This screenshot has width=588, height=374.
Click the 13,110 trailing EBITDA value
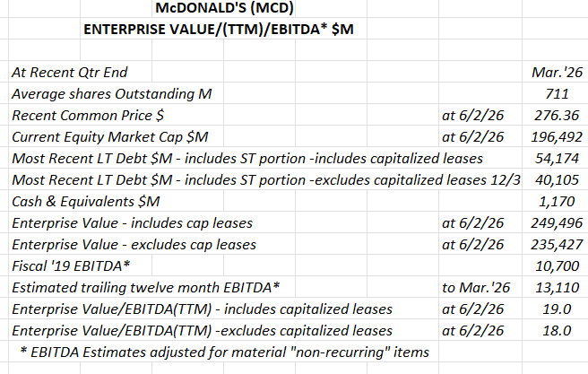557,288
